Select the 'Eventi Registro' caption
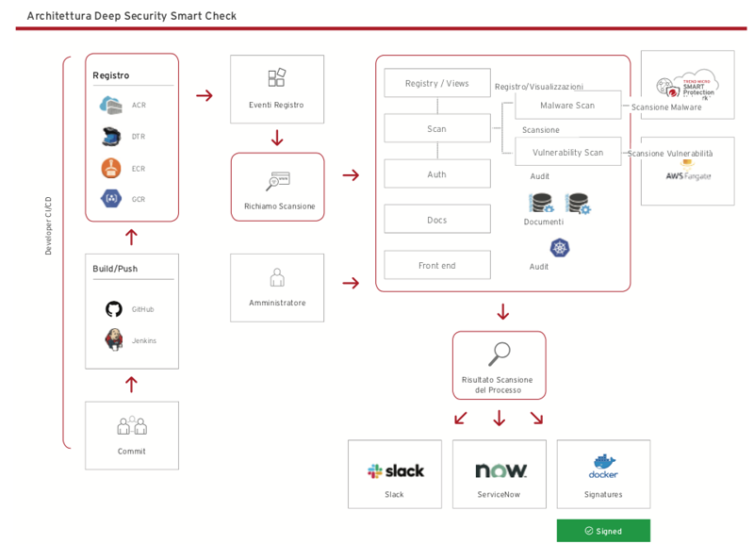754x560 pixels. 276,105
